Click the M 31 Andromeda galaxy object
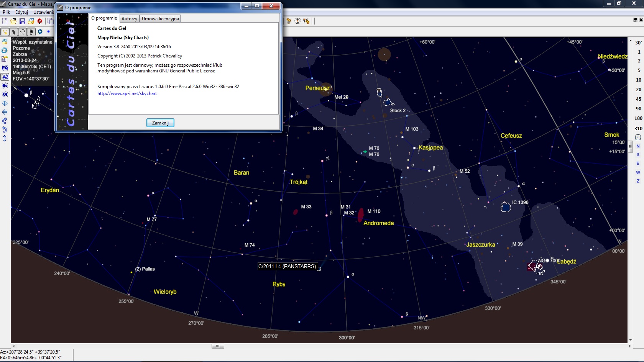Screen dimensions: 644x362 click(360, 215)
